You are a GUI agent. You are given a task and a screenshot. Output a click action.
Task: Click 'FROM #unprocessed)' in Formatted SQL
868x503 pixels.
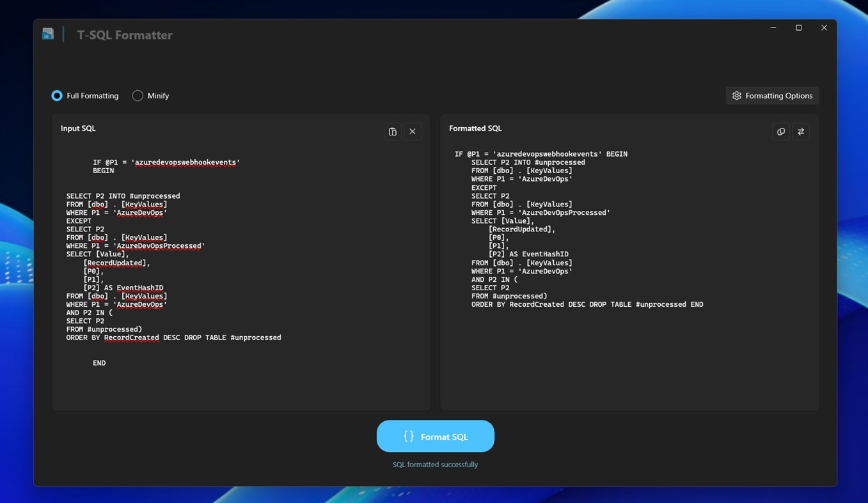(509, 296)
